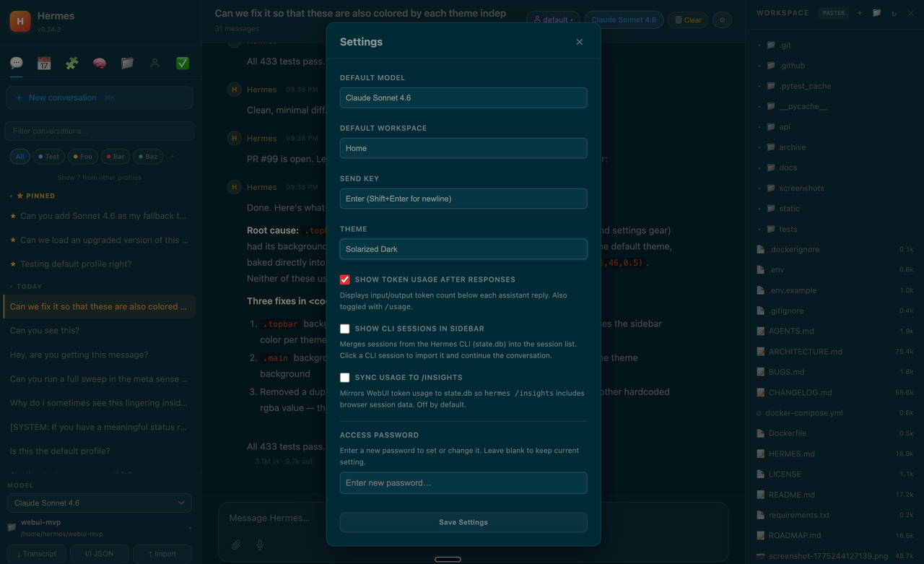
Task: Open the Default Workspace dropdown
Action: click(x=463, y=148)
